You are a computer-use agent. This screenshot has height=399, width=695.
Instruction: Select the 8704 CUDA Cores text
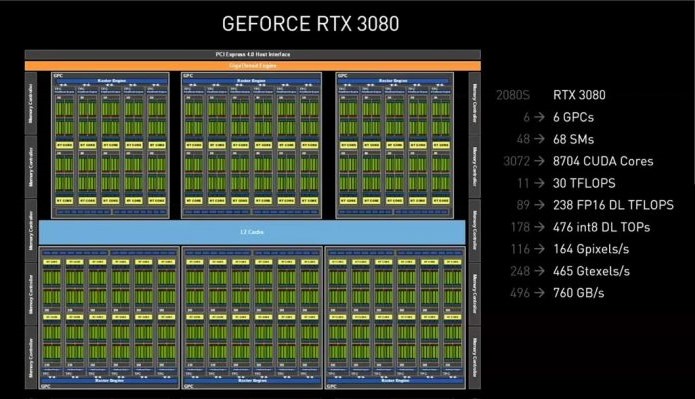click(603, 161)
